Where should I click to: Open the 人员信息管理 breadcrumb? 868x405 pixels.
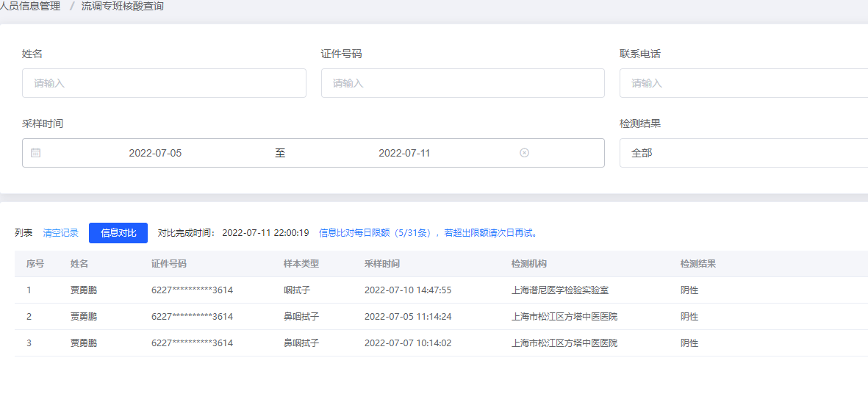point(29,7)
